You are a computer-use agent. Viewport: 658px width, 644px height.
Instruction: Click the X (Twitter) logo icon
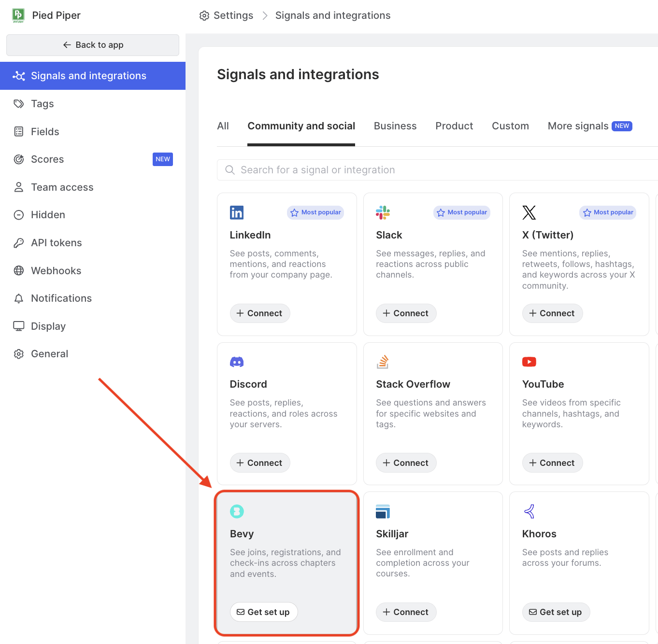click(x=529, y=212)
